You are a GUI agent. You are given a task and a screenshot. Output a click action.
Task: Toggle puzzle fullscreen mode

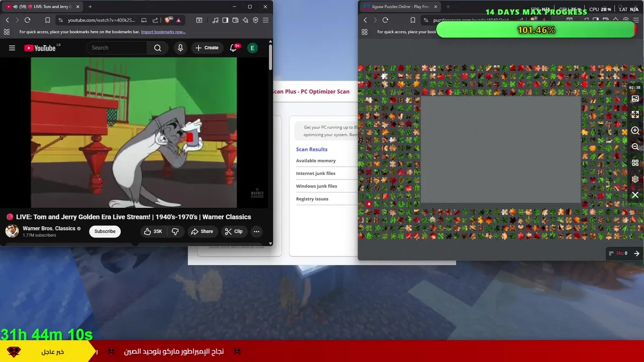click(x=635, y=115)
